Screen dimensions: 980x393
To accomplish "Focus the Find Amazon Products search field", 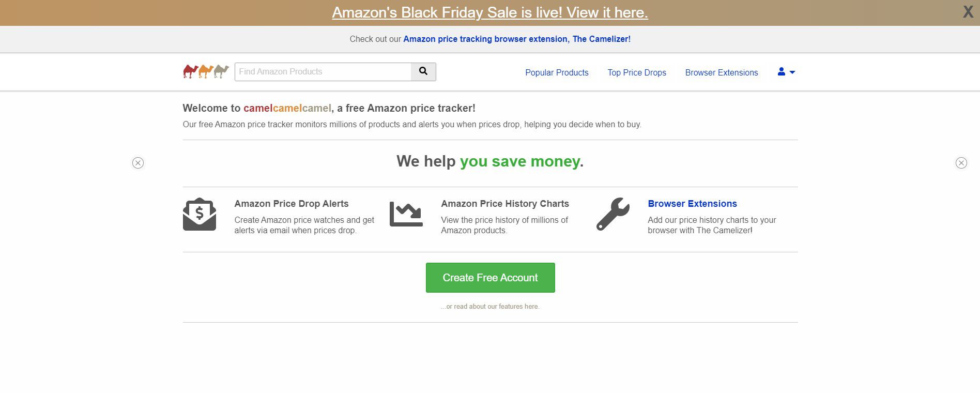I will 323,71.
